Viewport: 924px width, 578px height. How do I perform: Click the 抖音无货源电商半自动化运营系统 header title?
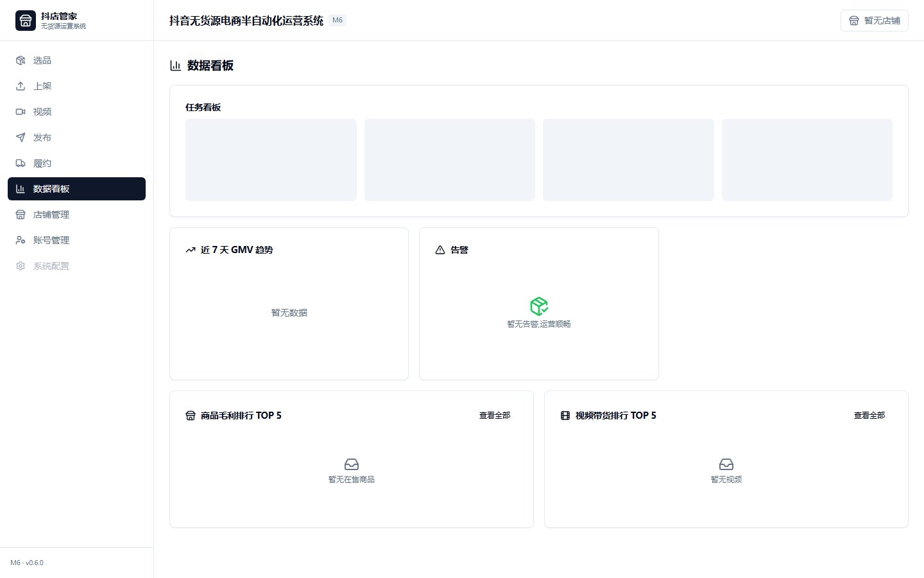click(246, 21)
